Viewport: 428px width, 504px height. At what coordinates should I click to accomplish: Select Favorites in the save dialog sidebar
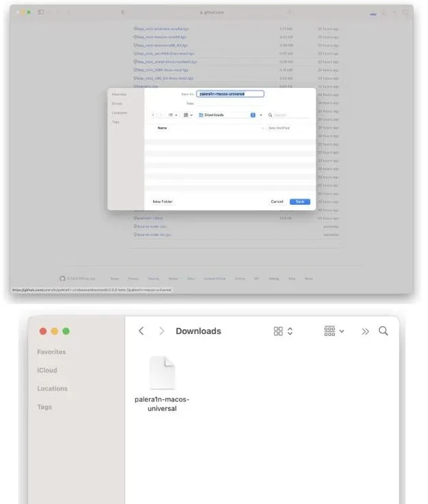119,94
